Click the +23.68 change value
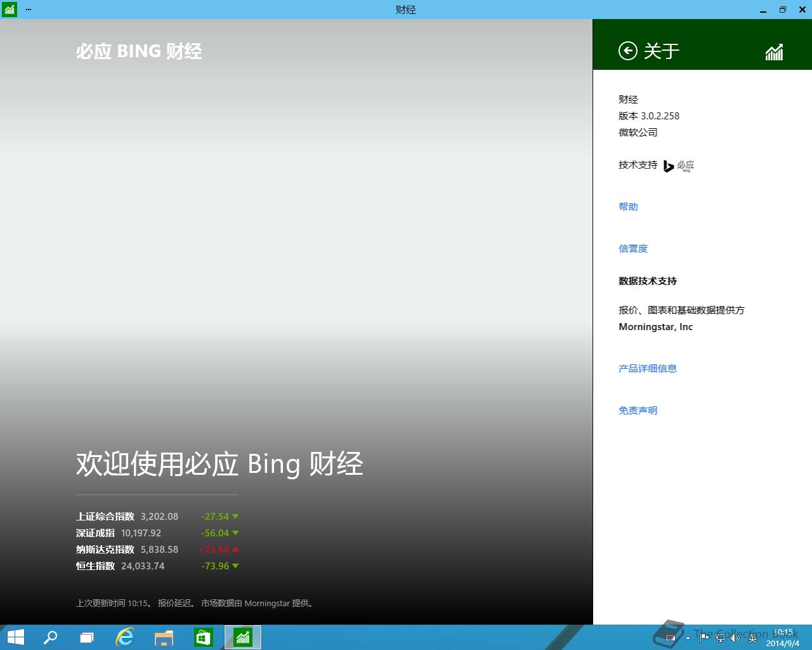 click(214, 549)
